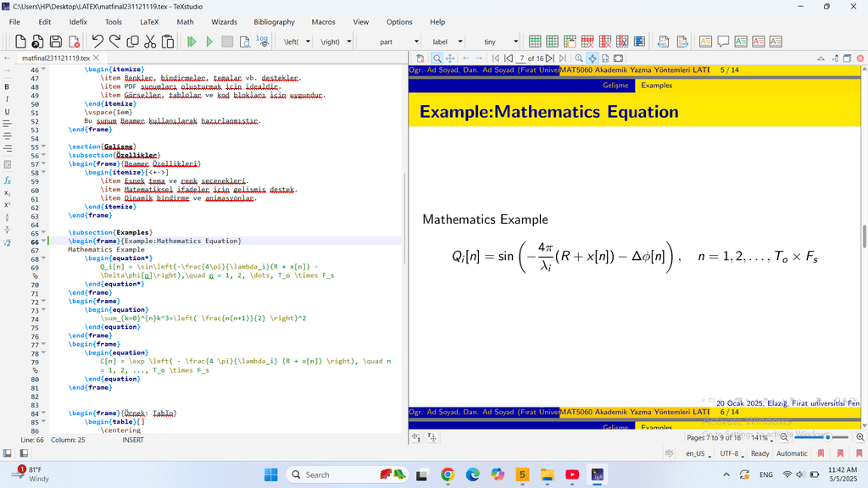868x488 pixels.
Task: Add table row with first green grid icon
Action: [535, 42]
